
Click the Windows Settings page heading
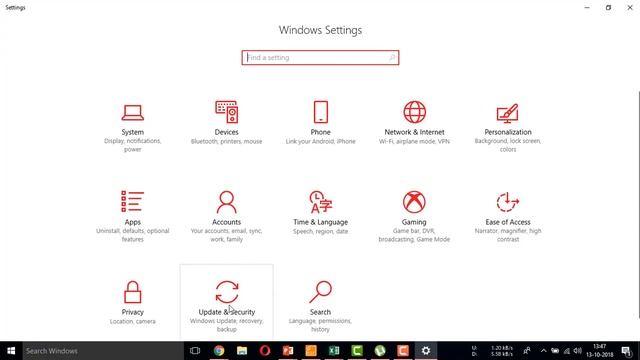point(320,30)
